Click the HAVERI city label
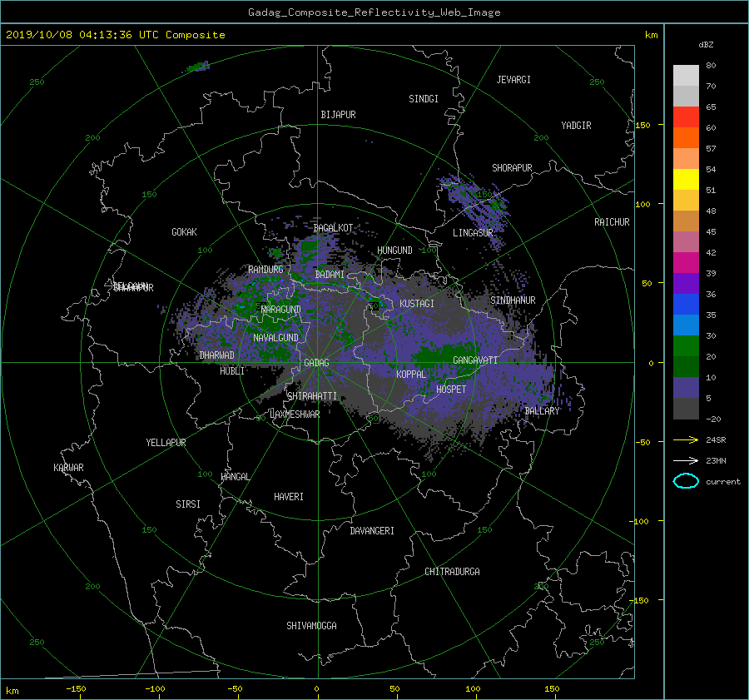 click(289, 497)
